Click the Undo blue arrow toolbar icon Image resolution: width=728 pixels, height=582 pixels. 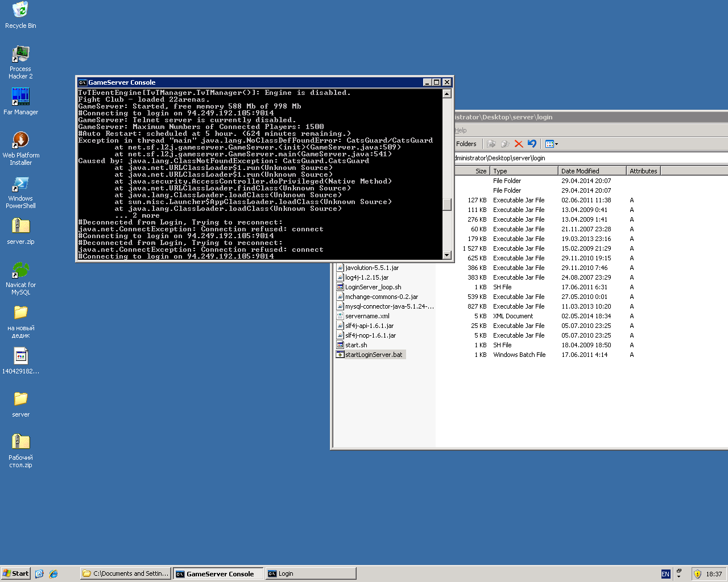coord(532,144)
